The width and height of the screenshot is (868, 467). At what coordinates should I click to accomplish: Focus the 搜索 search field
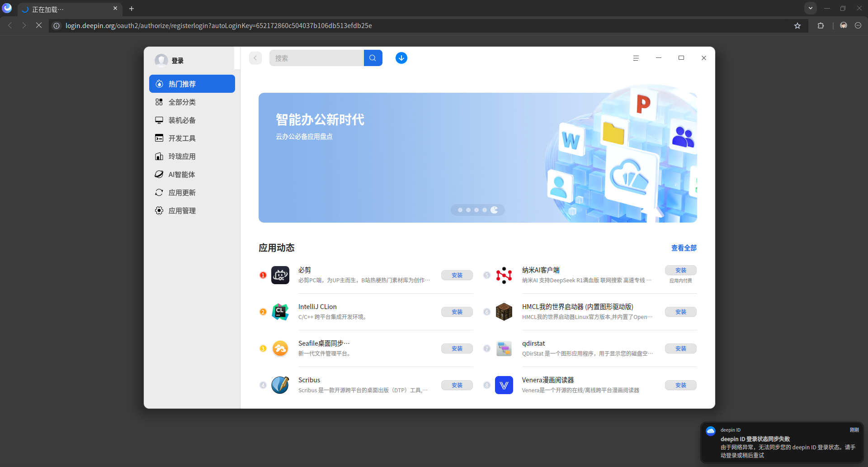(316, 58)
